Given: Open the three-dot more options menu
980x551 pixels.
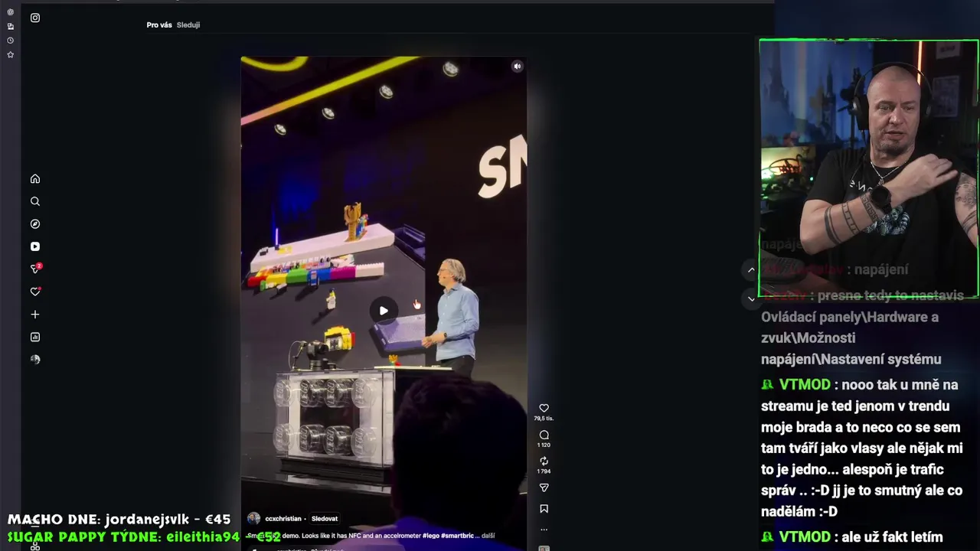Looking at the screenshot, I should 544,529.
